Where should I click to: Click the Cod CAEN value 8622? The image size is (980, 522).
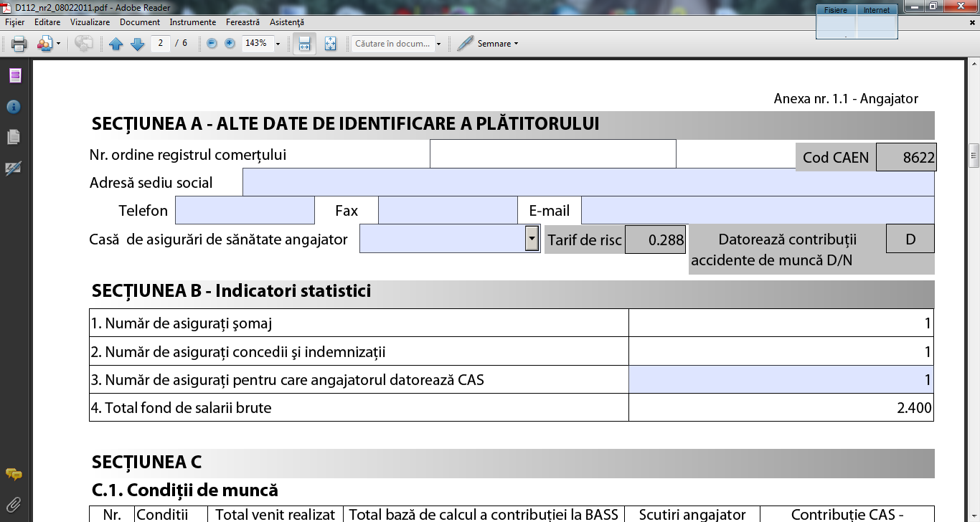click(906, 157)
